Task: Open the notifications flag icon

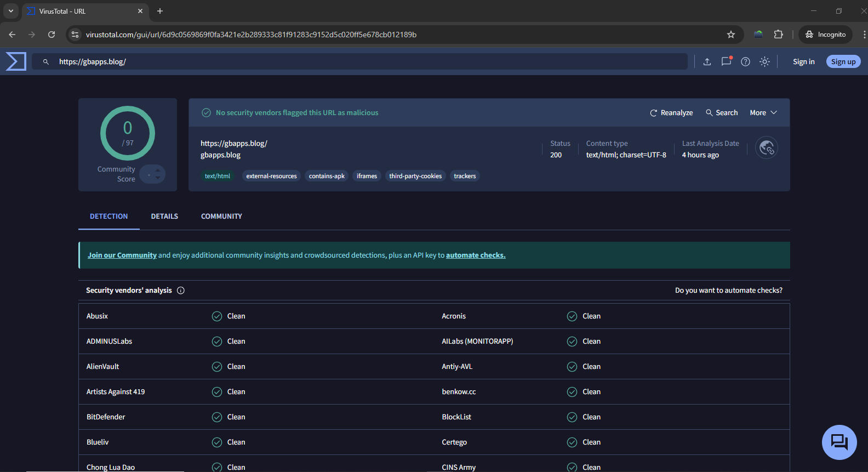Action: click(727, 61)
